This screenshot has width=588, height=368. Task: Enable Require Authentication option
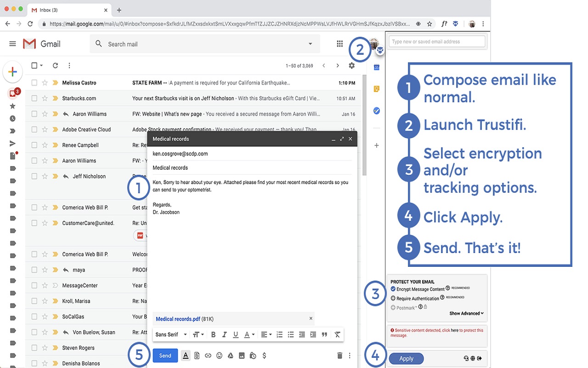[393, 298]
